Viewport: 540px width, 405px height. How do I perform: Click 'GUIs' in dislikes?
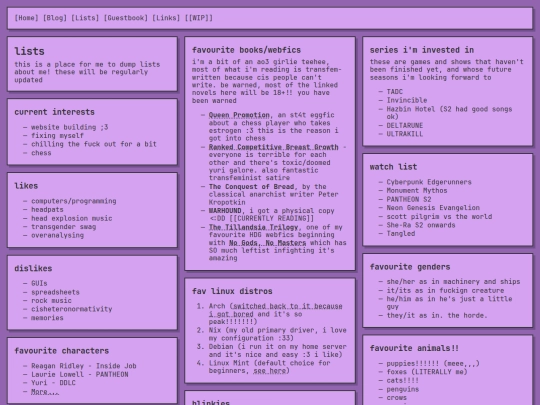click(39, 283)
